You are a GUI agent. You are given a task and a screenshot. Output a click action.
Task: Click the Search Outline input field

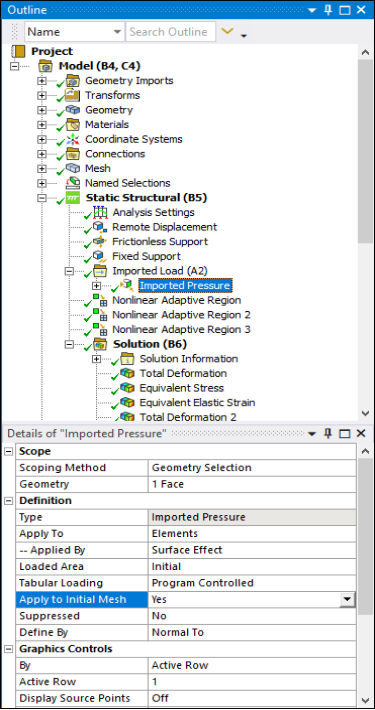170,32
